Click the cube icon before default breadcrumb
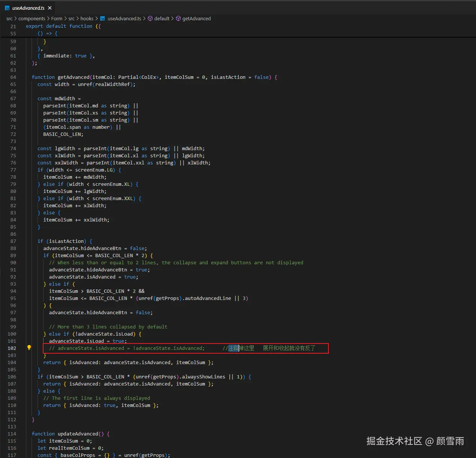 [x=150, y=18]
